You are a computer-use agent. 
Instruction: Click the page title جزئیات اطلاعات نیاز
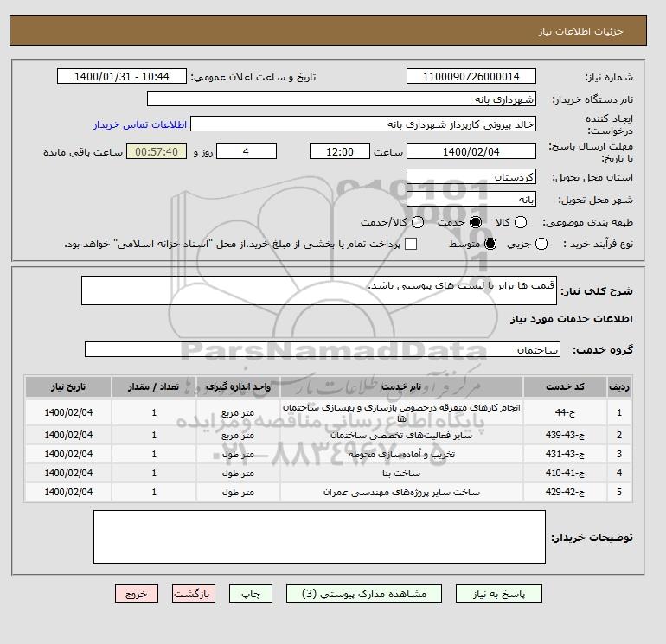(580, 31)
